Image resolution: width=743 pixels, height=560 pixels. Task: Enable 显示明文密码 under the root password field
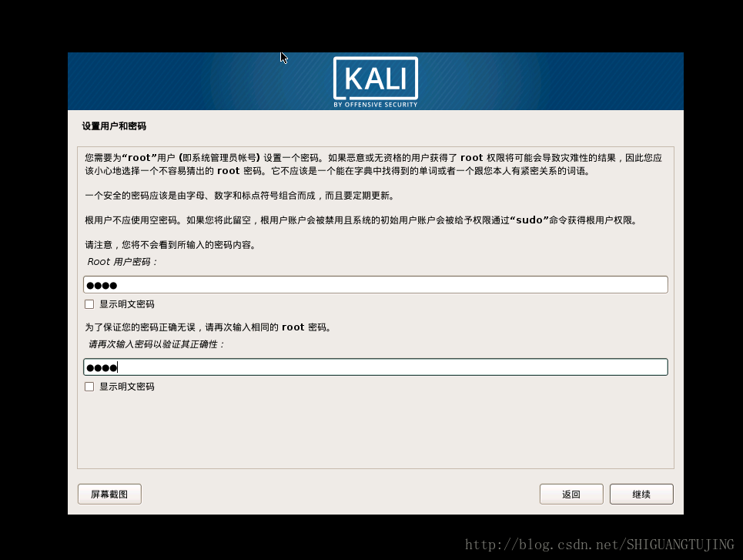(x=89, y=304)
